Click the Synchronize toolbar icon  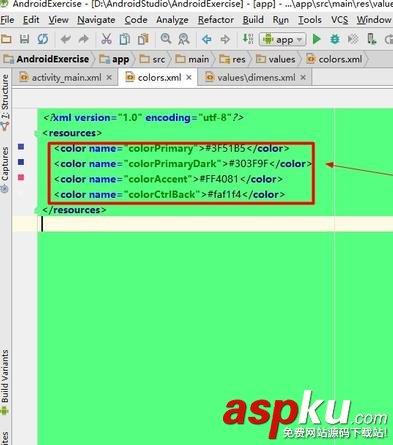(42, 39)
